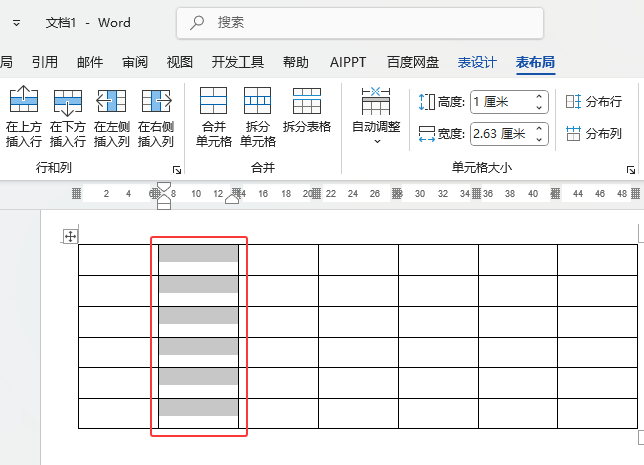
Task: Switch to the 开发工具 tab
Action: coord(238,62)
